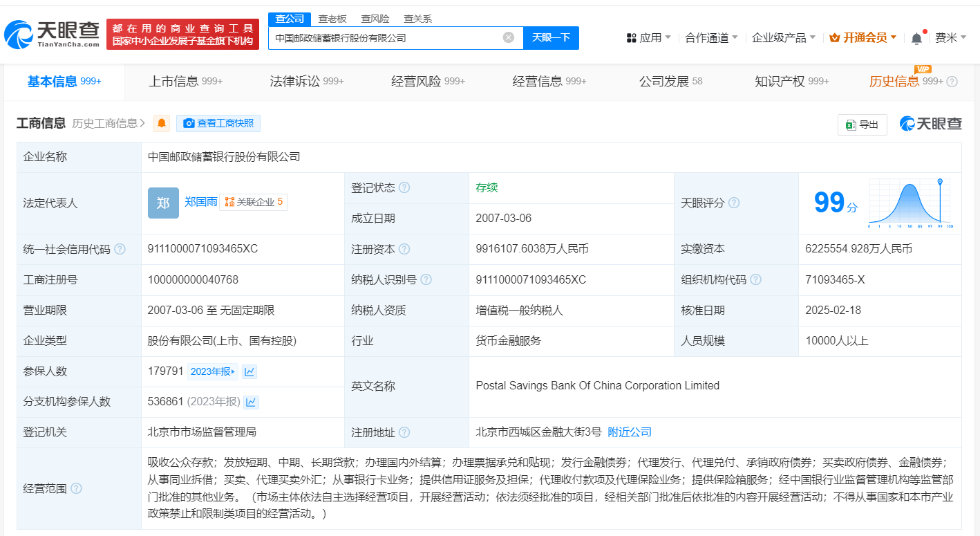Image resolution: width=980 pixels, height=536 pixels.
Task: Click help icon beside 经营范围
Action: 76,488
